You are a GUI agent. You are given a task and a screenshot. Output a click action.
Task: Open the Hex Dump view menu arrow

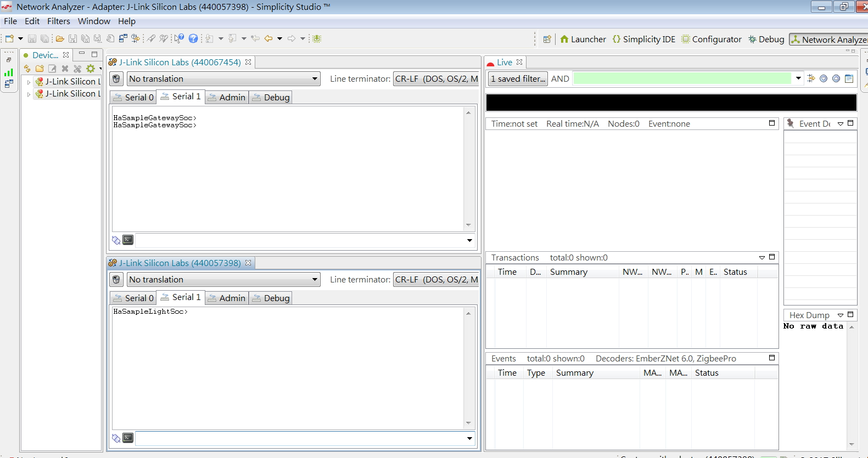[841, 315]
